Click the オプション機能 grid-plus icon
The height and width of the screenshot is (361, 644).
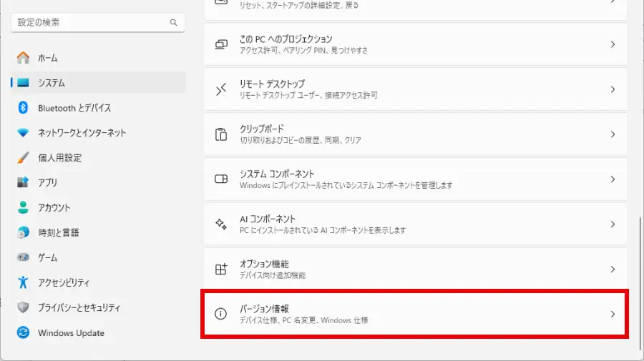(221, 269)
